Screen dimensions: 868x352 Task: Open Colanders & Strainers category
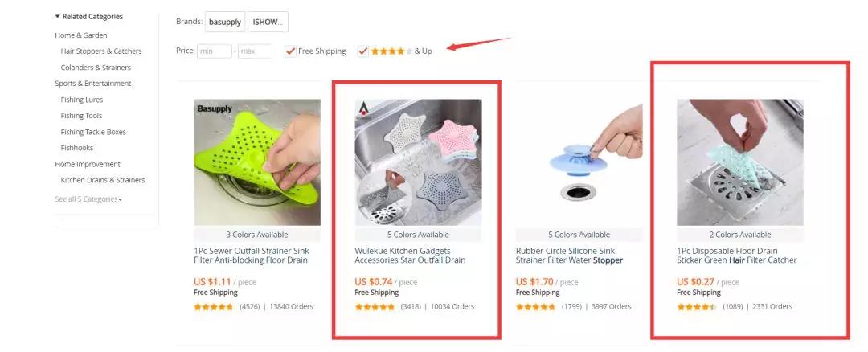[96, 68]
